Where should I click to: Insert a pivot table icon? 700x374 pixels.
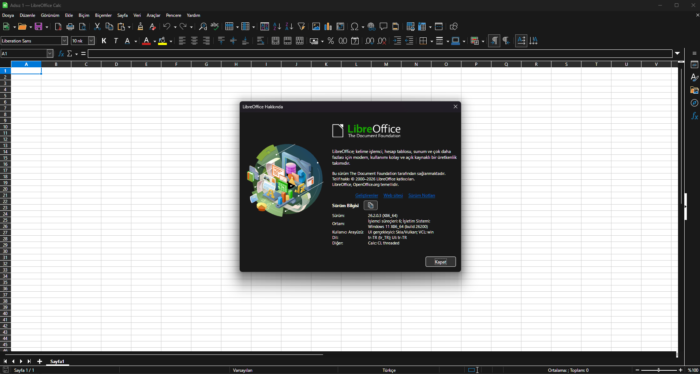click(x=340, y=27)
